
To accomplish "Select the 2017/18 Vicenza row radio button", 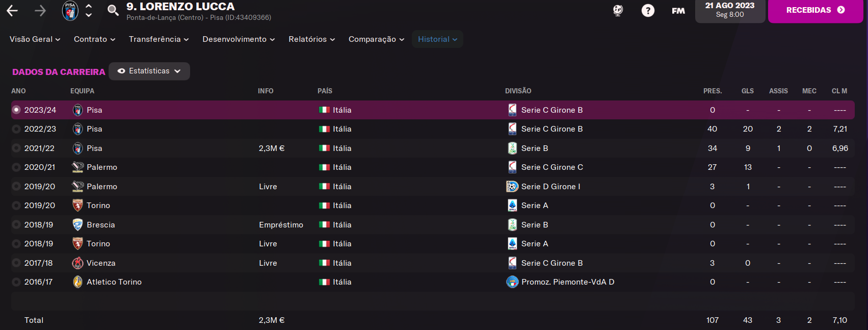I will click(16, 263).
